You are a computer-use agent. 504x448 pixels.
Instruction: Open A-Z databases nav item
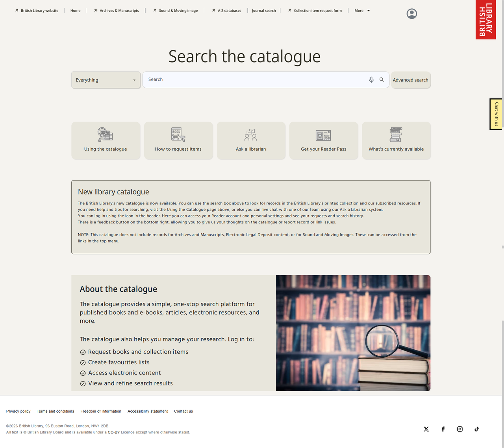tap(230, 11)
